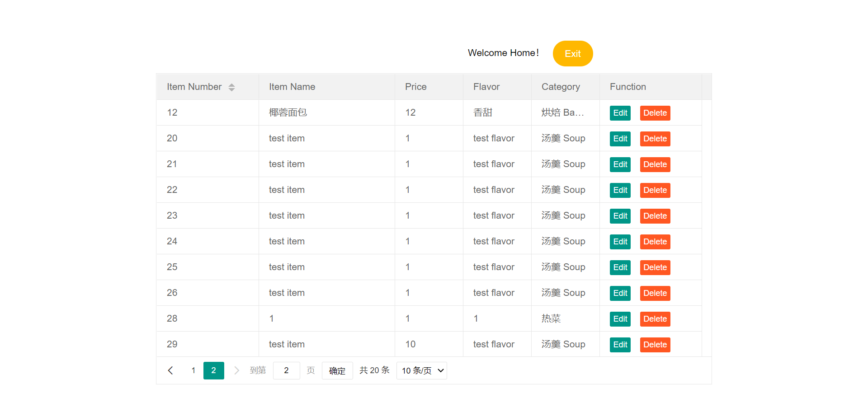Open the 10 条/页 page size dropdown
This screenshot has height=393, width=868.
point(421,370)
